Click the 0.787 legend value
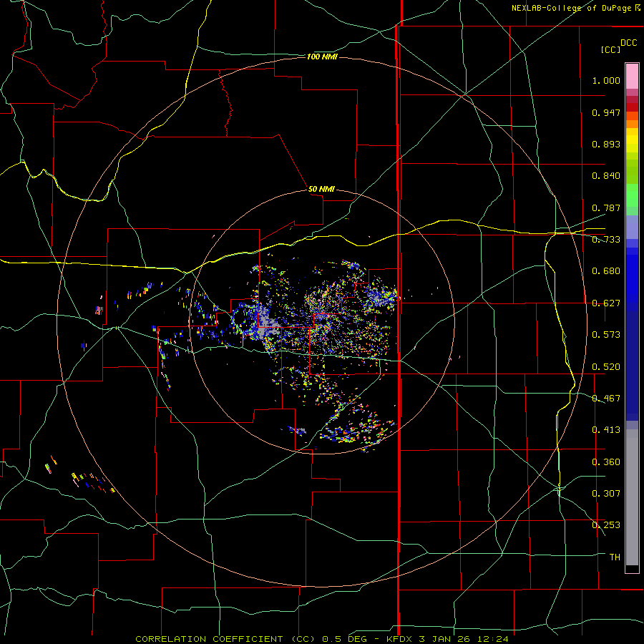The width and height of the screenshot is (644, 644). click(606, 208)
